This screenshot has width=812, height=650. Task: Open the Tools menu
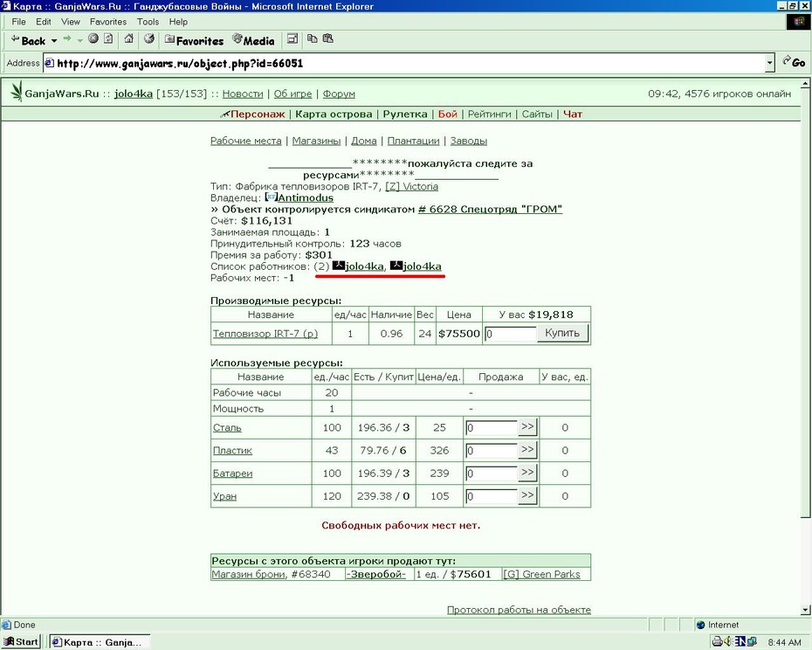[x=148, y=22]
